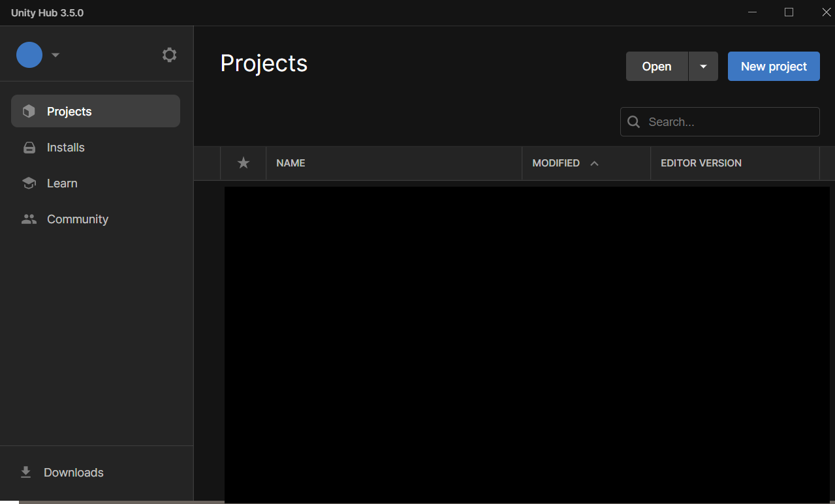Open preferences via the gear icon
The image size is (835, 504).
[x=169, y=55]
